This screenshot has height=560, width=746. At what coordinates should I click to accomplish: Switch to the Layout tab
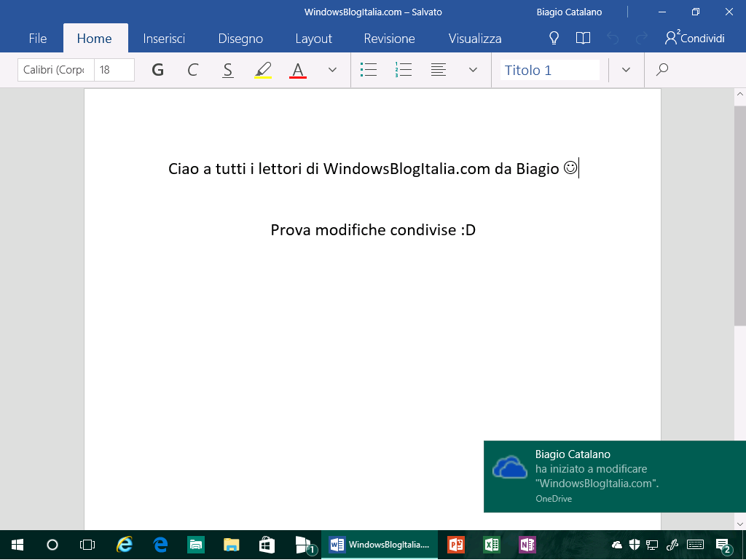pyautogui.click(x=313, y=38)
